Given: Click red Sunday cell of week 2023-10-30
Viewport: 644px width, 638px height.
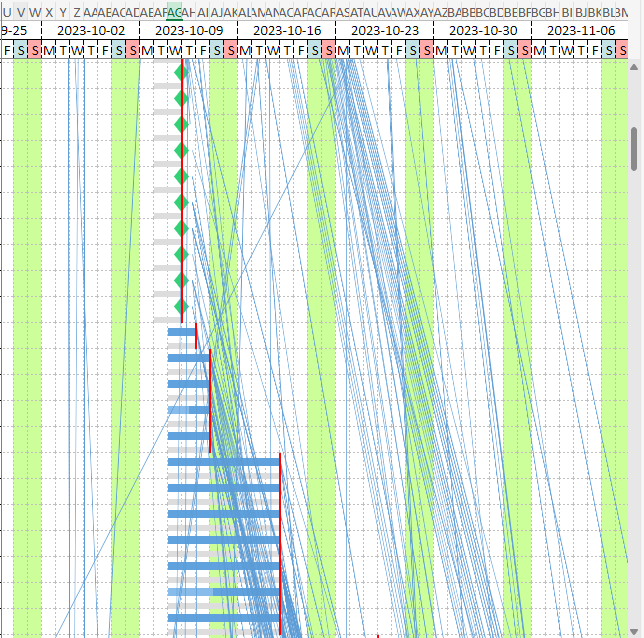Looking at the screenshot, I should [x=524, y=51].
